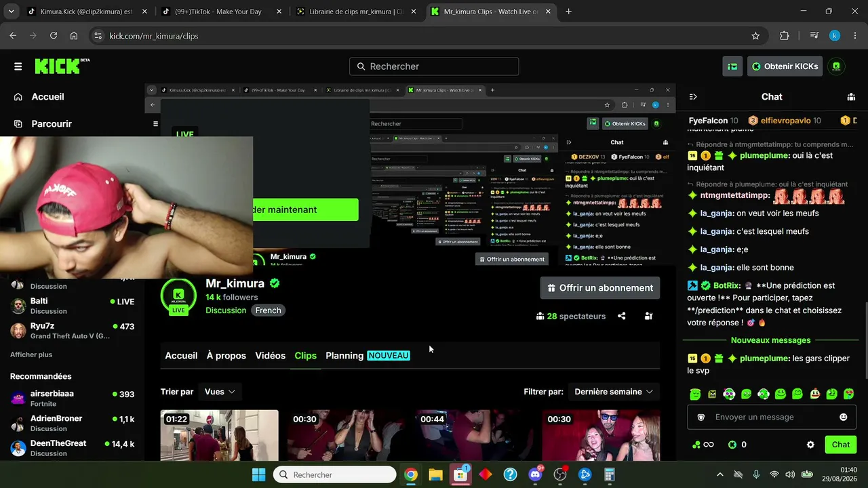Viewport: 868px width, 488px height.
Task: Open Mr_kimura's live avatar
Action: pyautogui.click(x=178, y=296)
